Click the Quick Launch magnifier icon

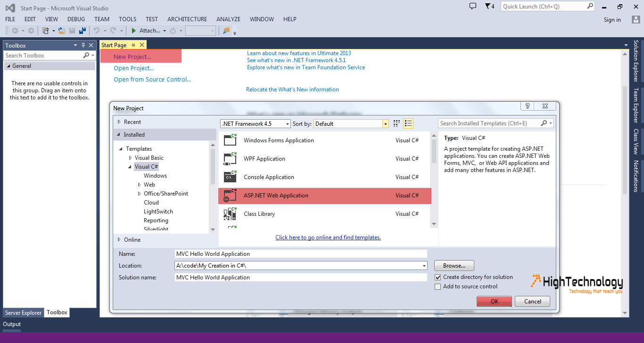590,6
